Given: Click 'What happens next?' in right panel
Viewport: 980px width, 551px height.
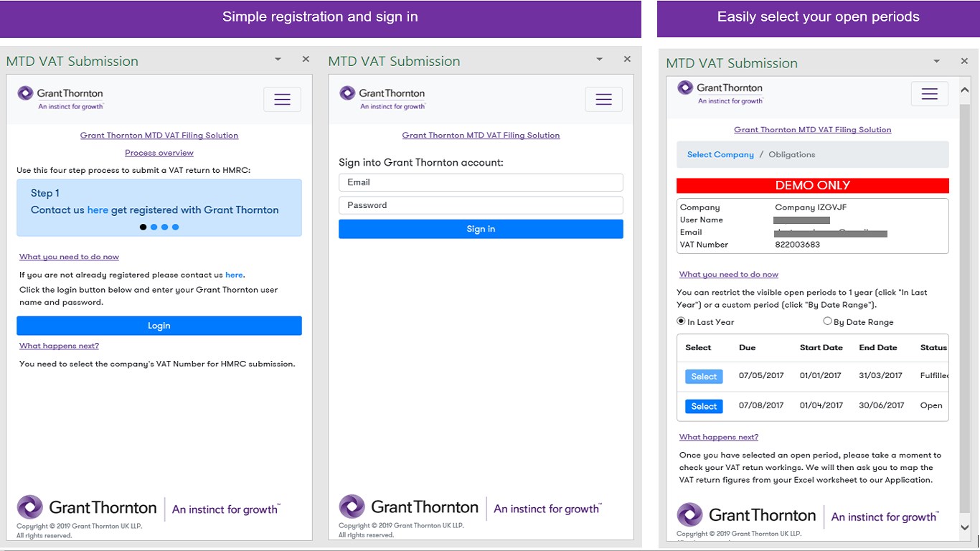Looking at the screenshot, I should coord(719,437).
